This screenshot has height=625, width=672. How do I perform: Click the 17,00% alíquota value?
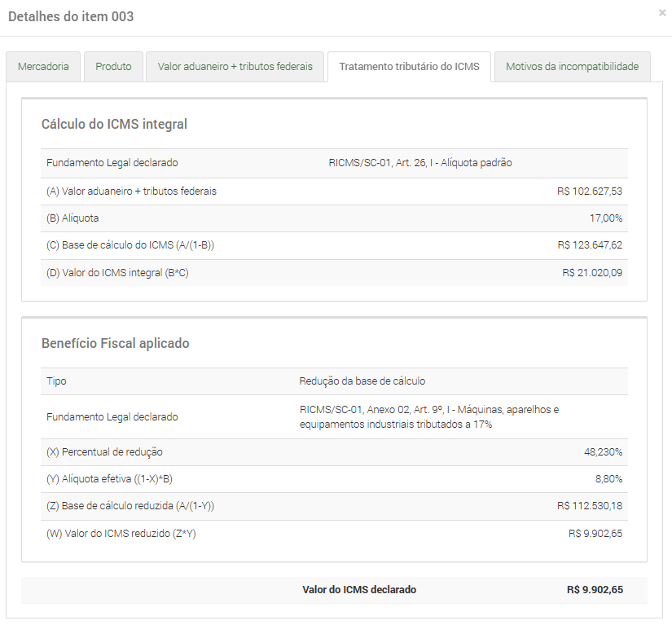605,218
